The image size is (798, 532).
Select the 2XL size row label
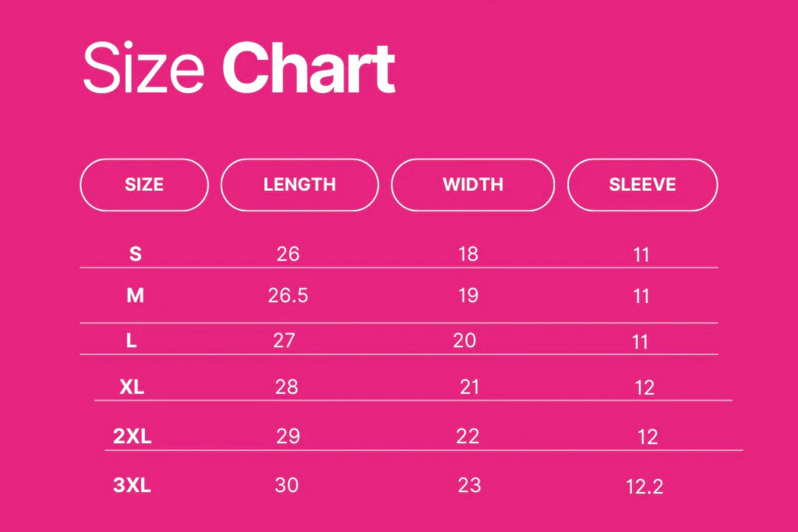pos(132,437)
